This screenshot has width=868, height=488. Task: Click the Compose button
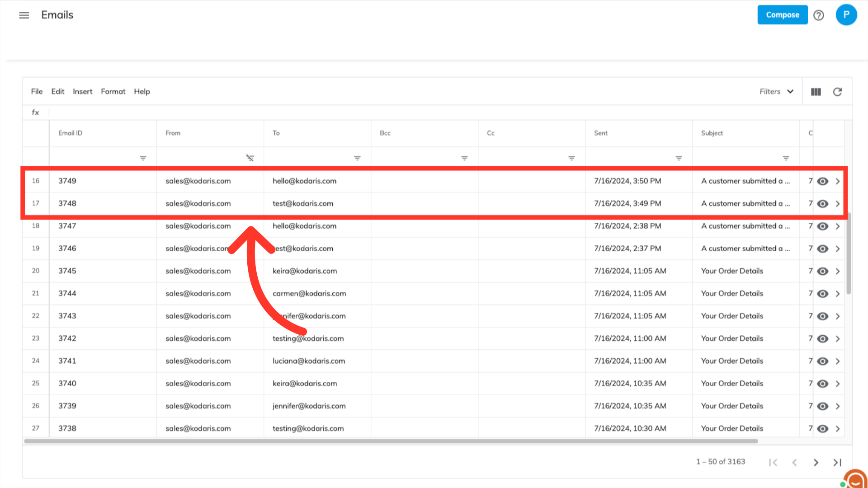tap(782, 15)
